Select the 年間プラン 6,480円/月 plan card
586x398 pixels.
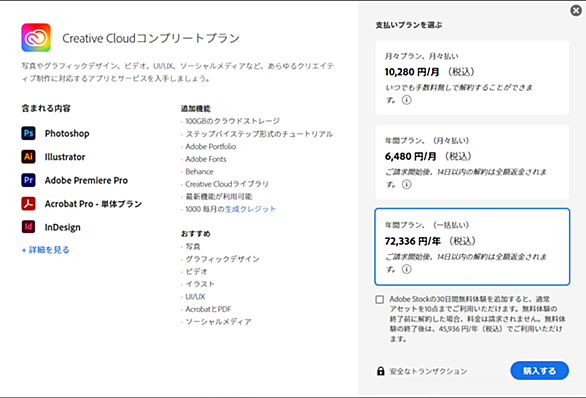(x=472, y=162)
